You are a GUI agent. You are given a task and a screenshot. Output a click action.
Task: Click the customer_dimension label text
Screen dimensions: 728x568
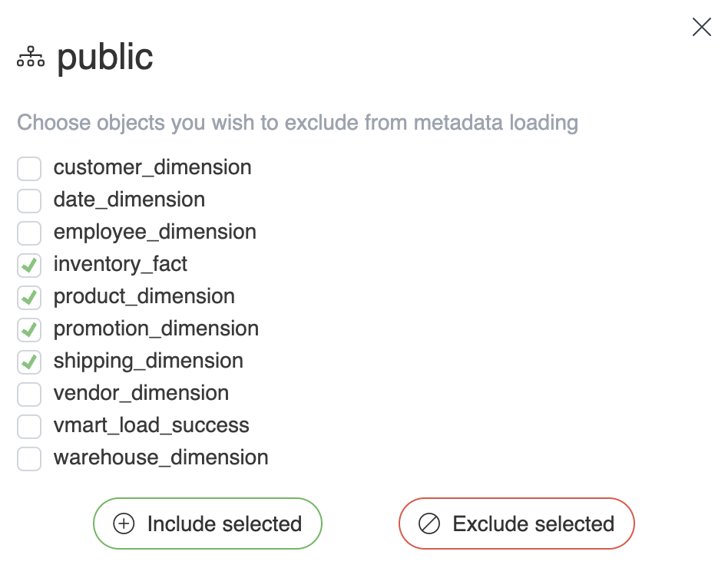pyautogui.click(x=152, y=168)
